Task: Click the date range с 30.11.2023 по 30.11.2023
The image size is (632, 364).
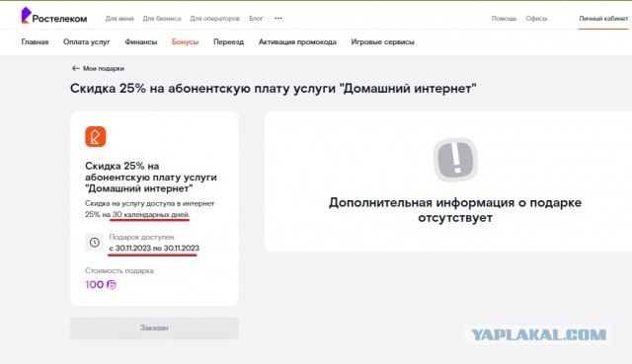Action: tap(154, 248)
